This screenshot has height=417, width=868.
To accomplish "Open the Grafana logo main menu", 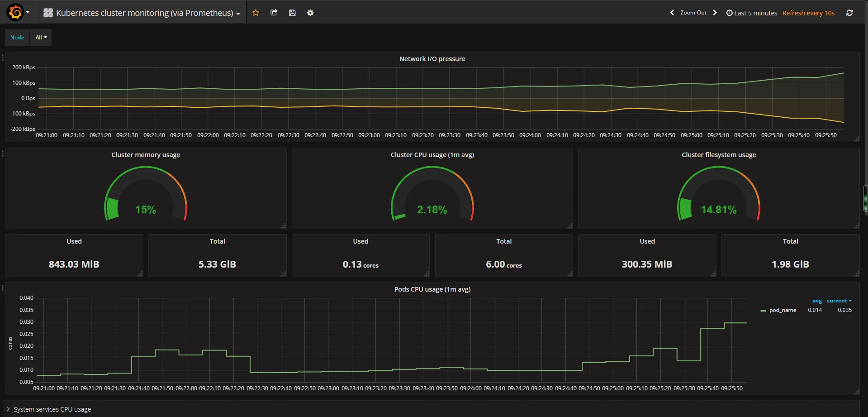I will (x=16, y=12).
